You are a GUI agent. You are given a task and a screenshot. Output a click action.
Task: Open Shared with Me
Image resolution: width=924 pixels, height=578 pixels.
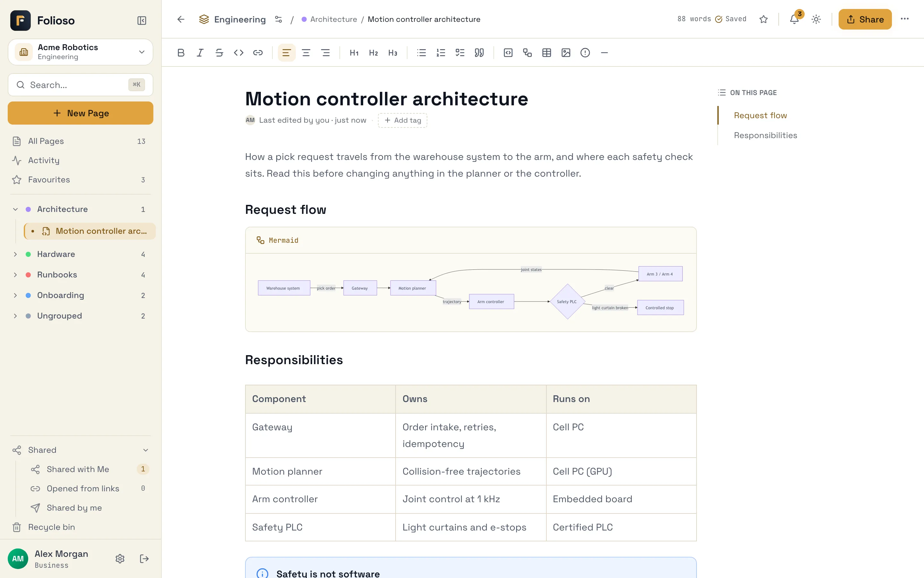point(90,469)
